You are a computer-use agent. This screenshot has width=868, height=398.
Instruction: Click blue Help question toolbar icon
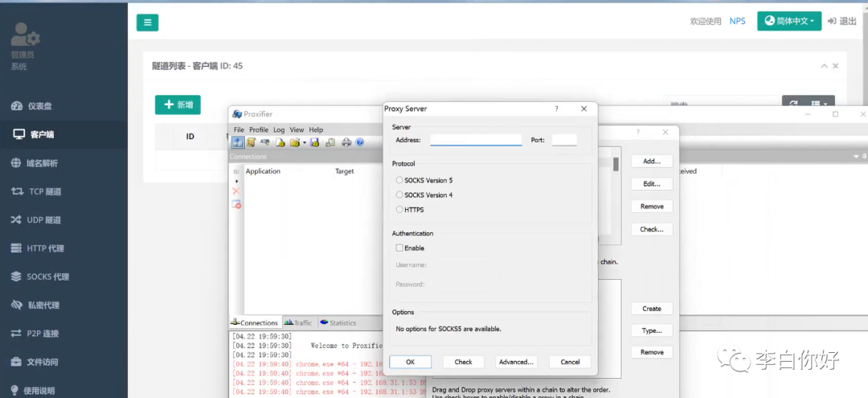[360, 142]
